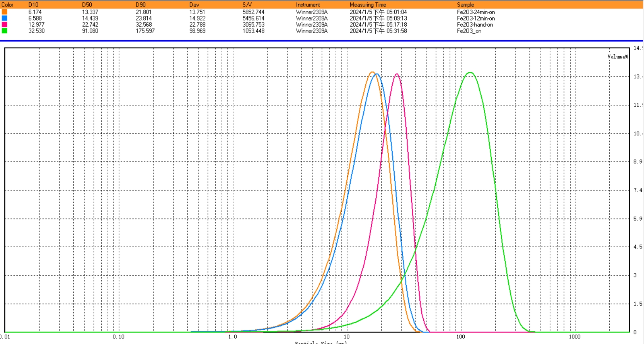The image size is (644, 344).
Task: Click the Instrument column header
Action: point(308,5)
